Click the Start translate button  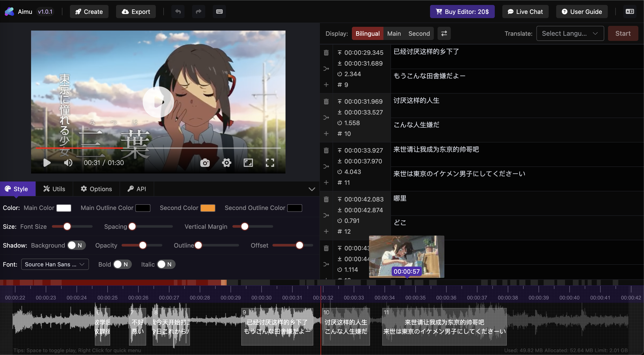[x=623, y=33]
